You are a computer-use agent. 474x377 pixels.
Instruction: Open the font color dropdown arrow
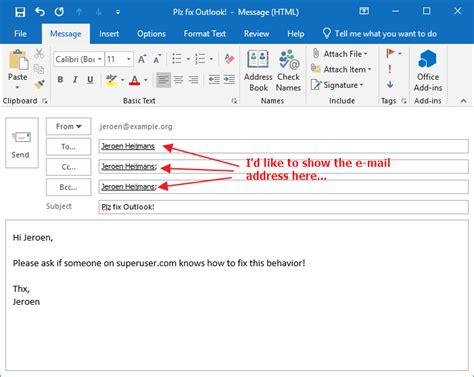click(146, 80)
